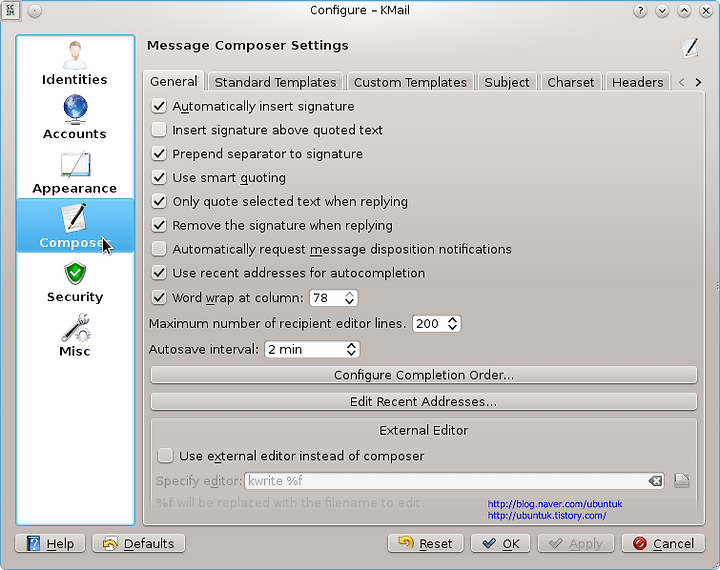The image size is (720, 570).
Task: Open the Accounts settings section
Action: click(75, 118)
